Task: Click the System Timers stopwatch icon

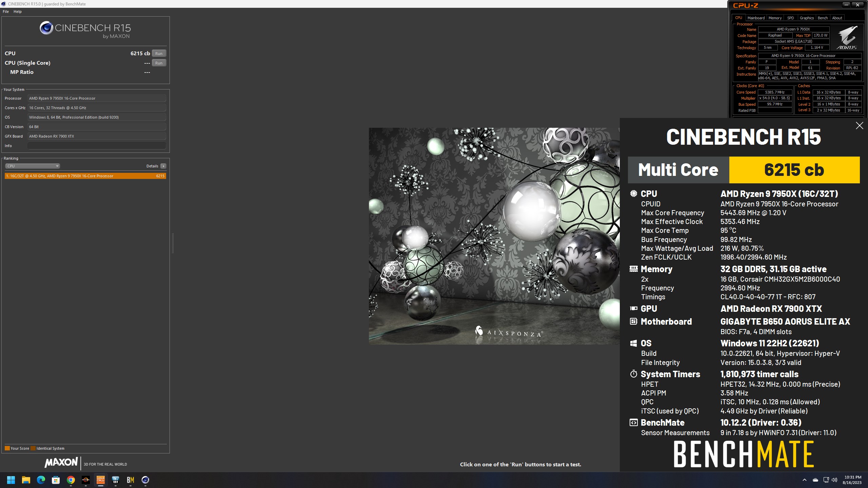Action: point(633,374)
